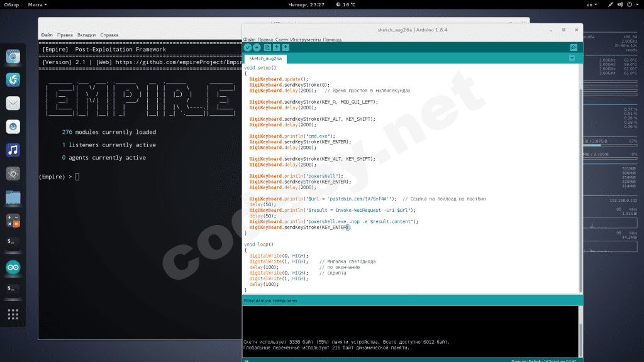Open the Места dropdown in the top bar

pyautogui.click(x=37, y=4)
